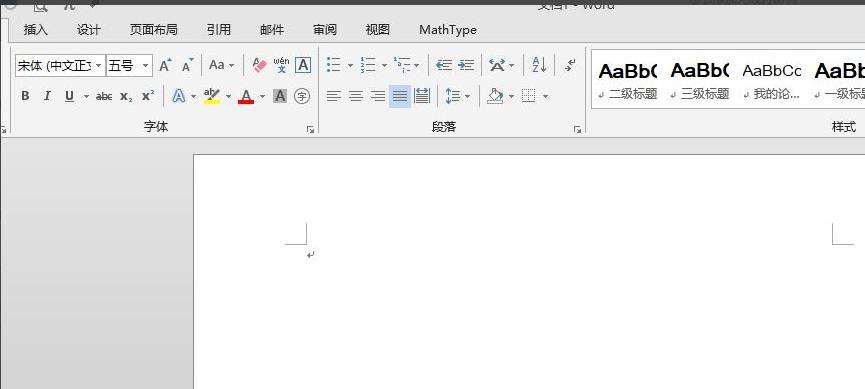Click the Asian layout icon
865x389 pixels.
coord(497,65)
